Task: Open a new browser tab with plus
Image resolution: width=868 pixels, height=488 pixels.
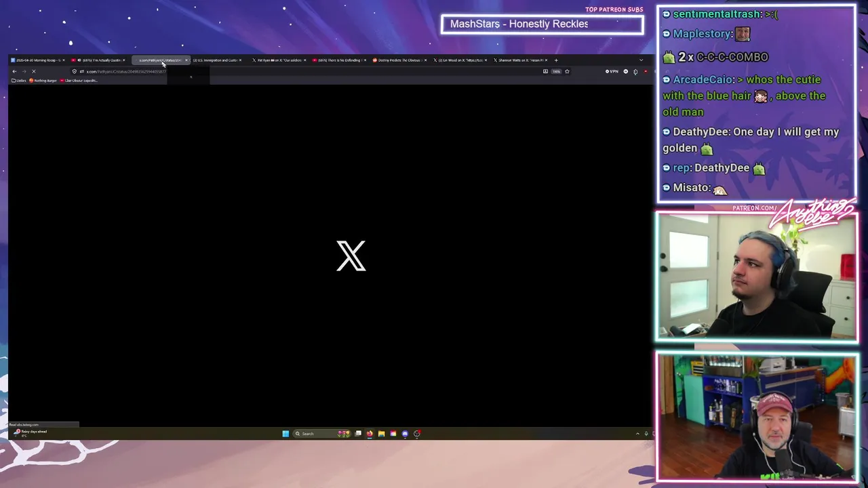Action: pos(556,60)
